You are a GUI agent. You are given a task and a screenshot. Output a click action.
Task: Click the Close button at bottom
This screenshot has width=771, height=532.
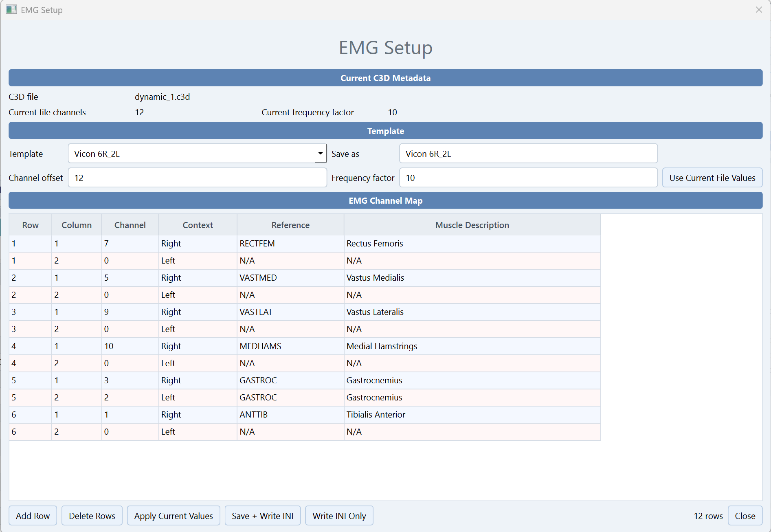tap(745, 516)
